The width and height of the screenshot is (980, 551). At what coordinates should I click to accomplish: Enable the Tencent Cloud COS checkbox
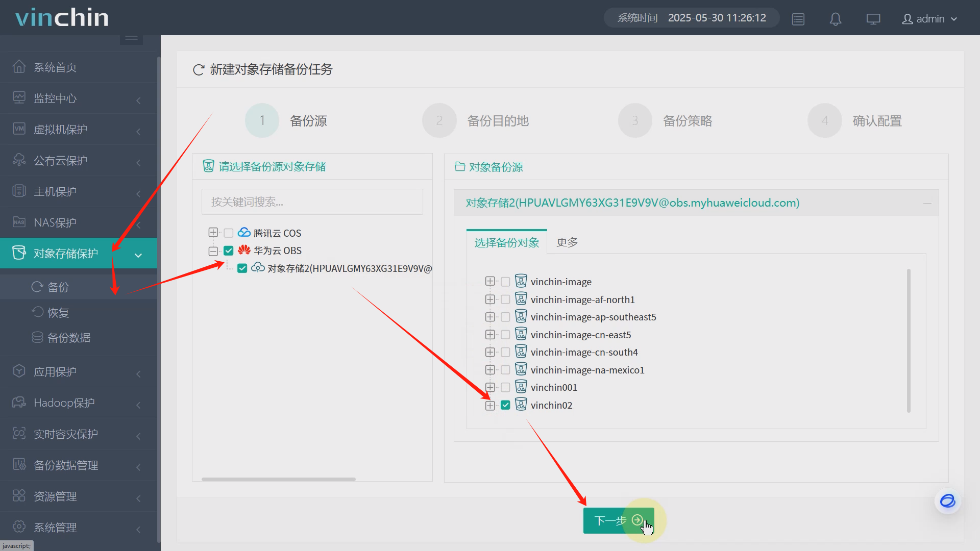pos(229,233)
